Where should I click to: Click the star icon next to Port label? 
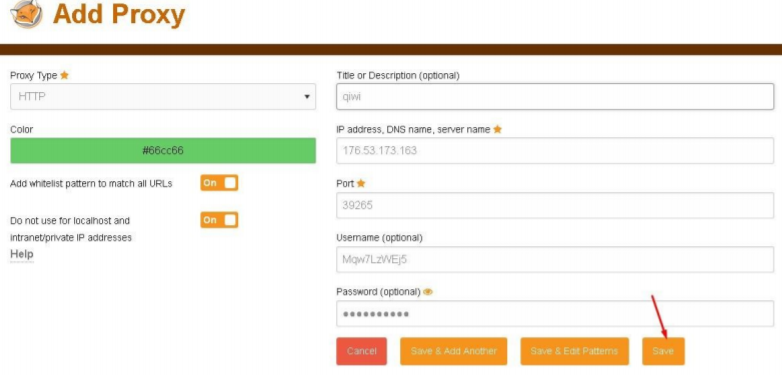361,184
